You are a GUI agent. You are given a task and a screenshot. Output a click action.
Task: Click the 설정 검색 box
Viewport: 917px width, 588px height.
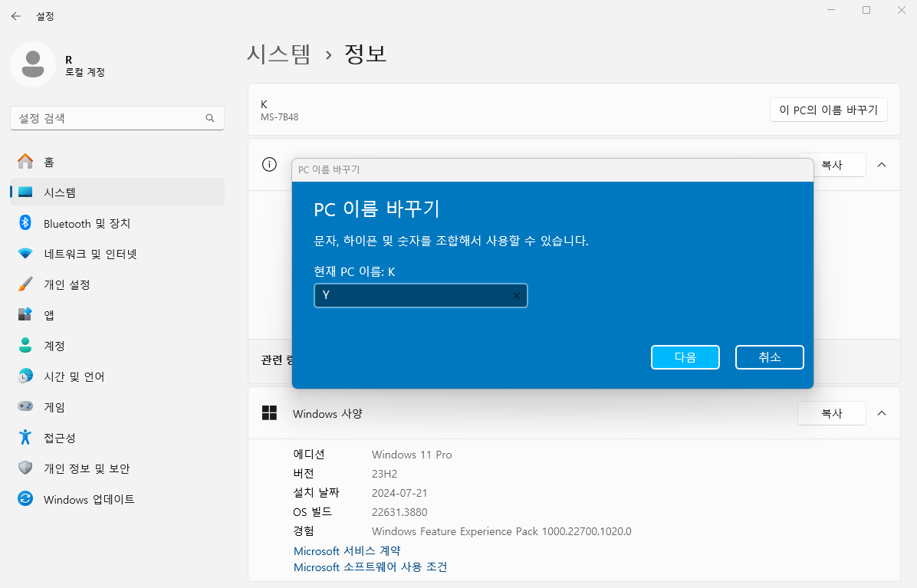pyautogui.click(x=117, y=118)
